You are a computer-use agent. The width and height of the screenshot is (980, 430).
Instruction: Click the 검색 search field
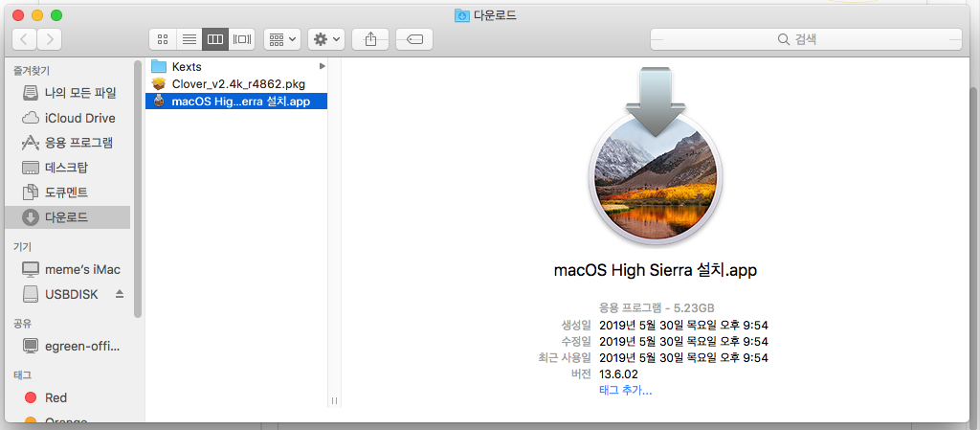point(806,39)
